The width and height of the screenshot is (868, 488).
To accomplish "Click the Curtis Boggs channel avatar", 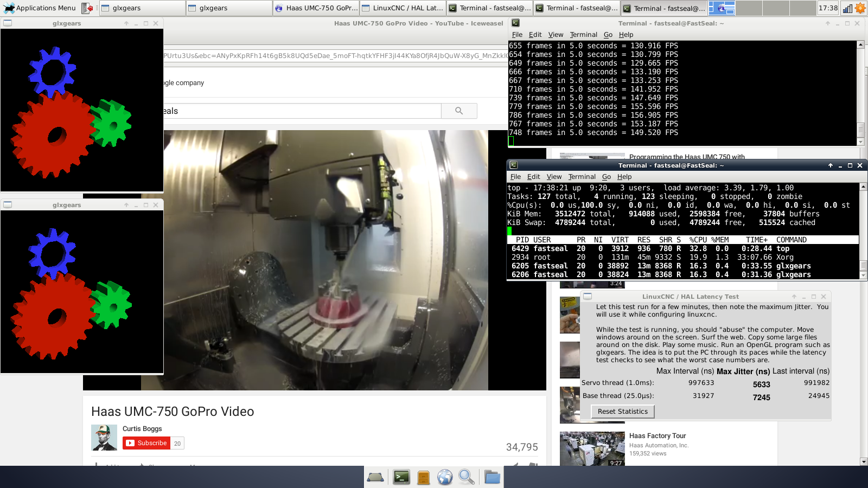I will tap(104, 438).
